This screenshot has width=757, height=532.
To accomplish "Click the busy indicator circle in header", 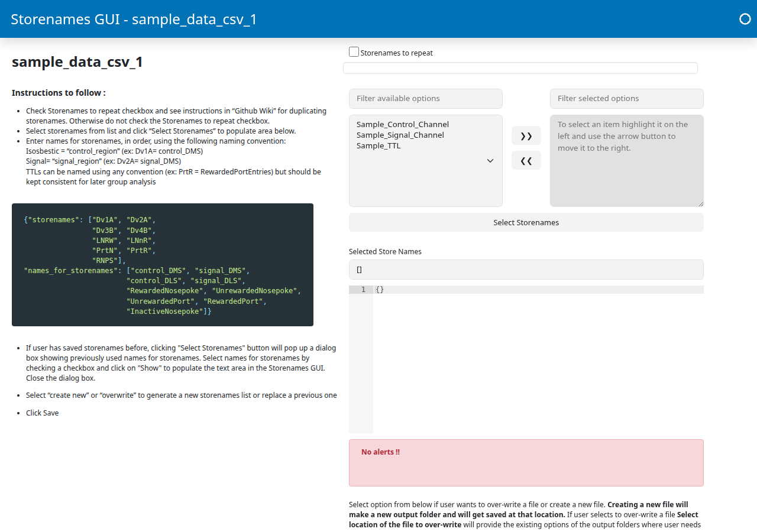I will (x=745, y=19).
